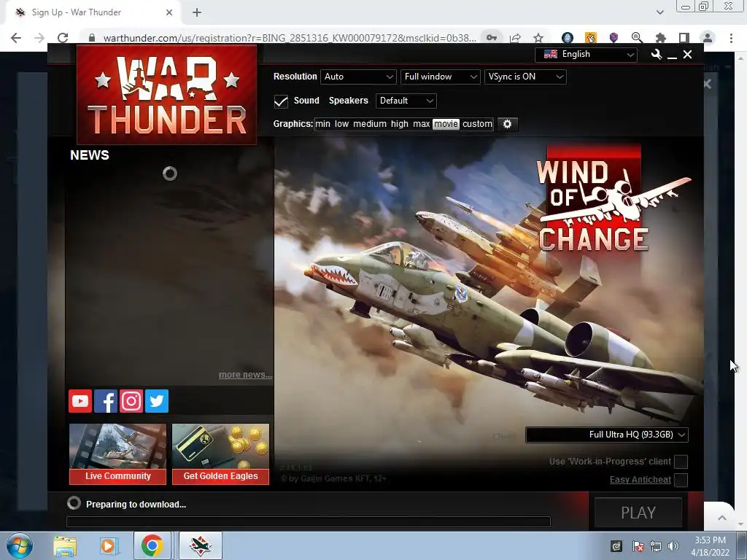Click Chrome icon in taskbar

click(152, 545)
